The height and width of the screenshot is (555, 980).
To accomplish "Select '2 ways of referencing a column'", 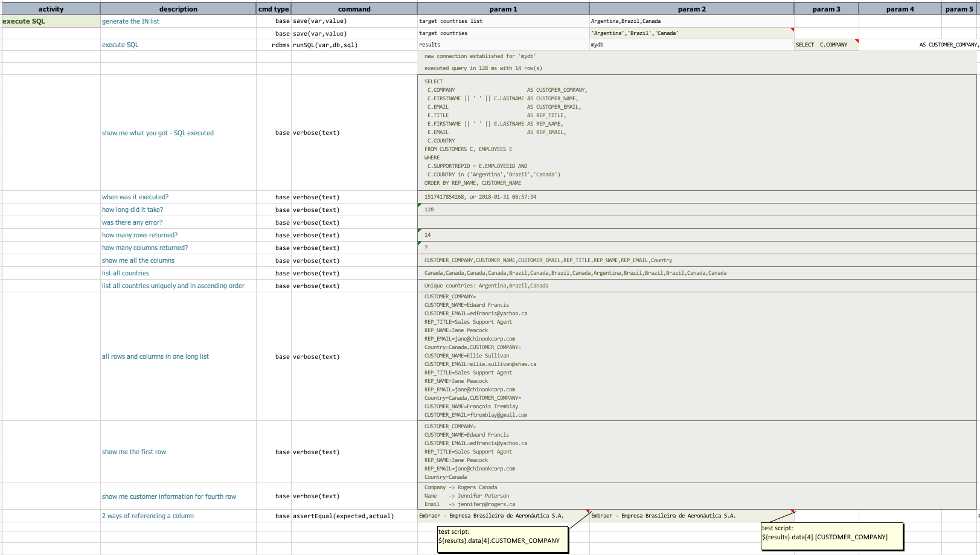I will tap(178, 516).
